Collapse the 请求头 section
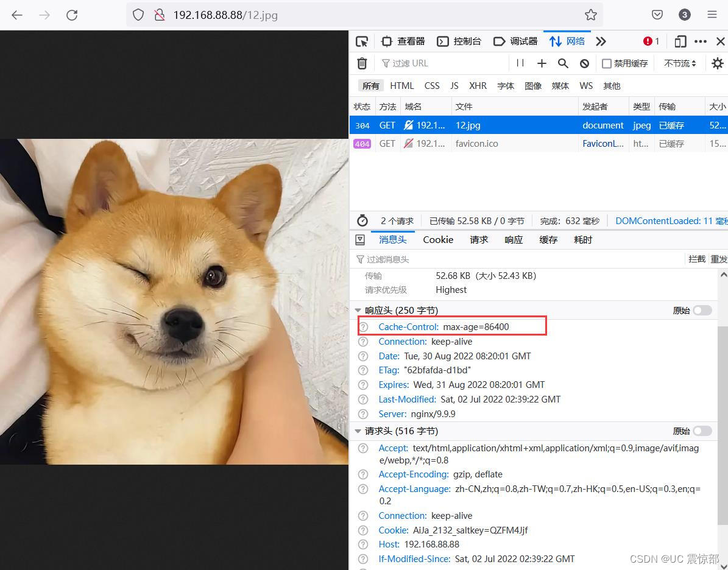728x570 pixels. click(x=358, y=431)
